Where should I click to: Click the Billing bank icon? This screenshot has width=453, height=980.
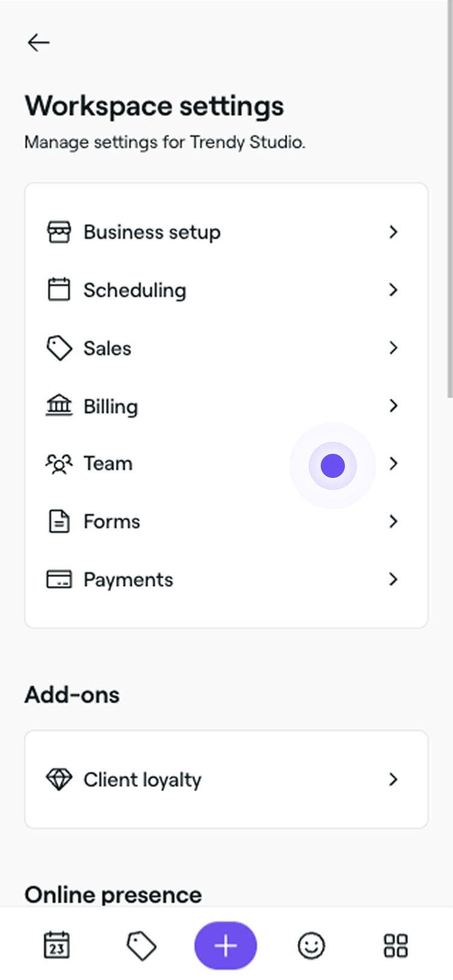click(x=59, y=405)
